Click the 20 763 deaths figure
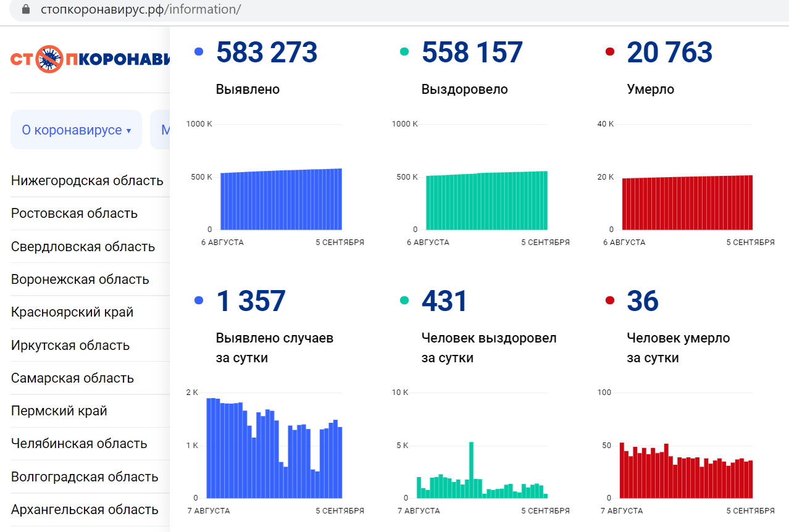This screenshot has width=789, height=532. 670,52
